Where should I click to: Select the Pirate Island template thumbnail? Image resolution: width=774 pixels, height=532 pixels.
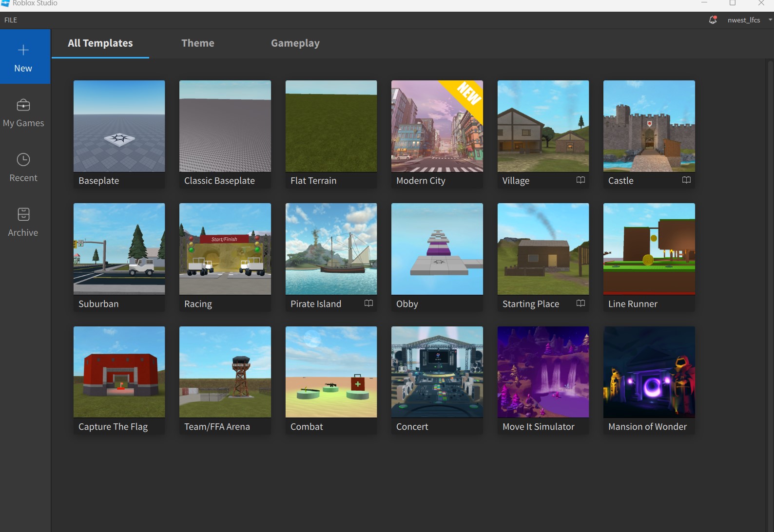(331, 249)
